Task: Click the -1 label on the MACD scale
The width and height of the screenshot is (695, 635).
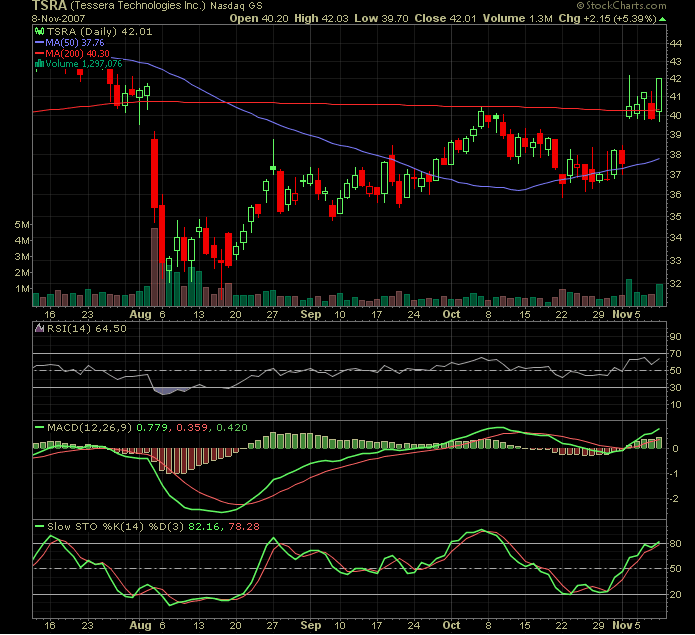Action: [674, 474]
